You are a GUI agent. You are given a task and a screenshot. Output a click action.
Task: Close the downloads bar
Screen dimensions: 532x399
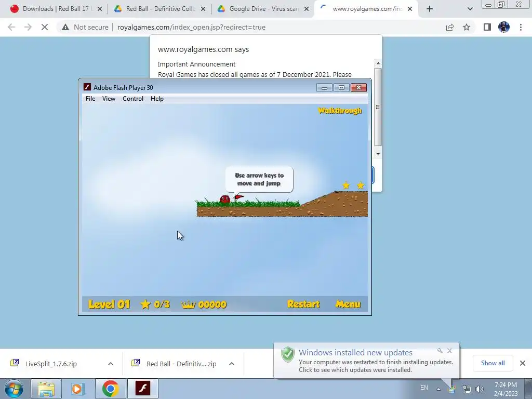click(523, 363)
